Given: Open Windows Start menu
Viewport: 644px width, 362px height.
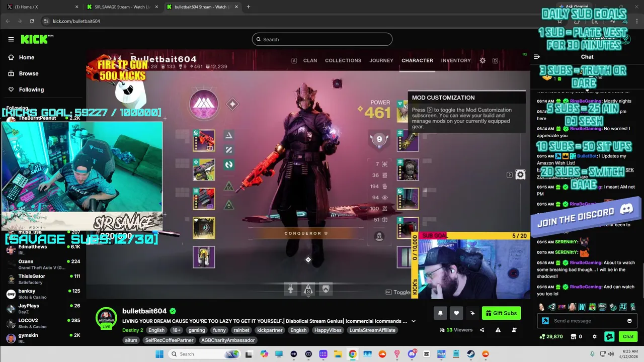Looking at the screenshot, I should (159, 354).
